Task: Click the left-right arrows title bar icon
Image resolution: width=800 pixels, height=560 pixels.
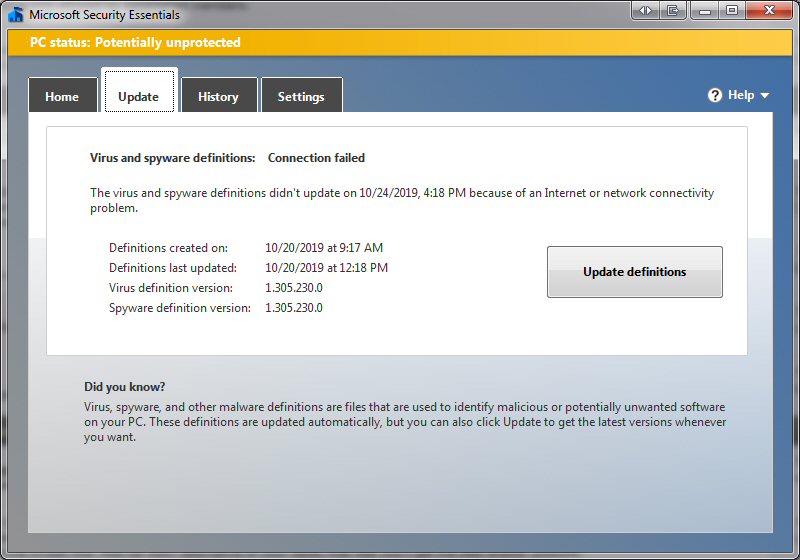Action: [645, 10]
